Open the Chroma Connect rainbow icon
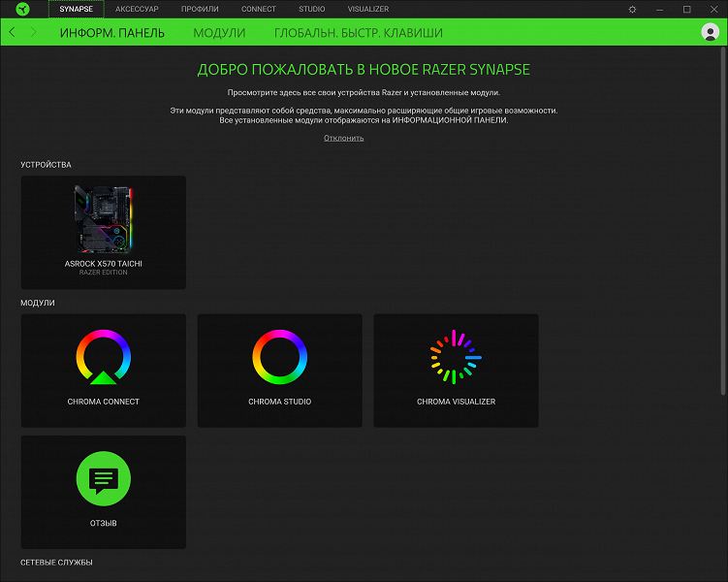 click(x=104, y=357)
